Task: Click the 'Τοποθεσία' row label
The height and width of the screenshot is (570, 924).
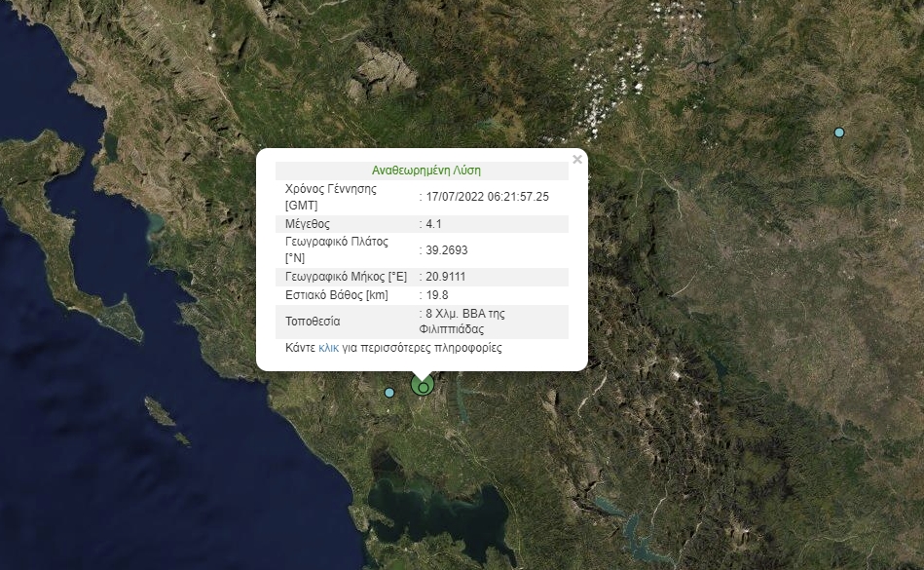Action: [313, 321]
